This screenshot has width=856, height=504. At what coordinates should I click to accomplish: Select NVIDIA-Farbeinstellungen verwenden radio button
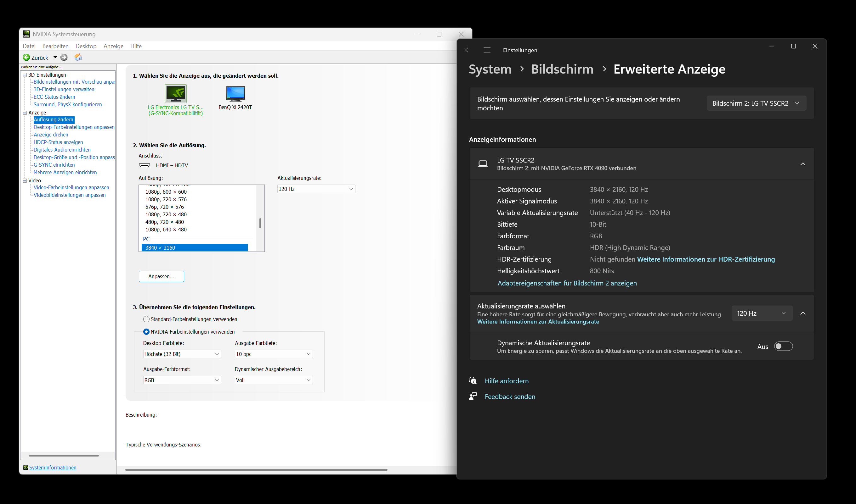[x=146, y=332]
